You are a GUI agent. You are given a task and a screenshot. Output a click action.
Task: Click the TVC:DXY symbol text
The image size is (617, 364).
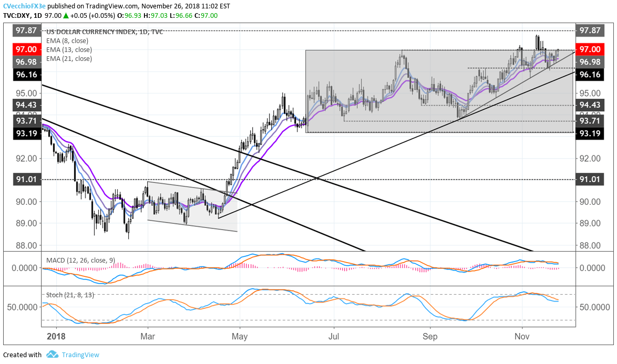16,16
